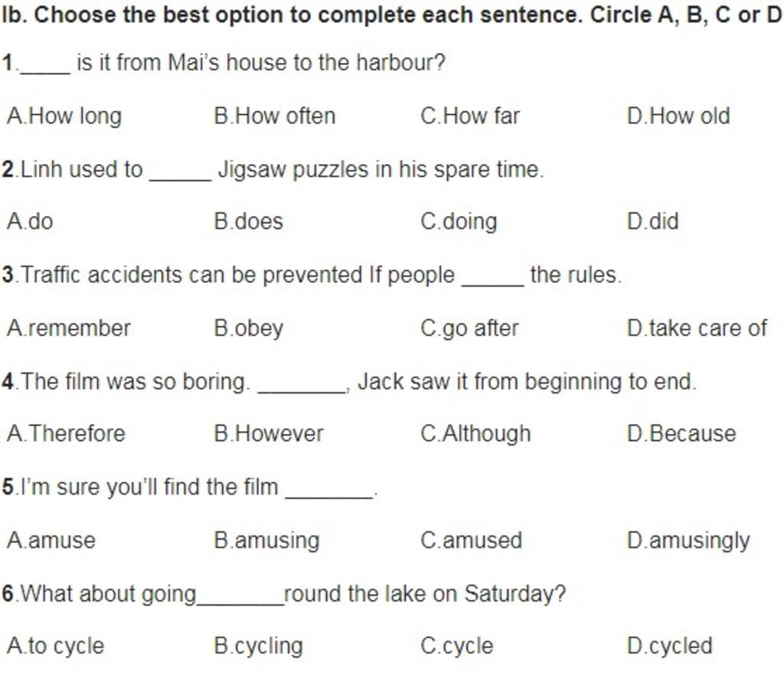Image resolution: width=784 pixels, height=676 pixels.
Task: Pick option C. amused
Action: click(472, 540)
